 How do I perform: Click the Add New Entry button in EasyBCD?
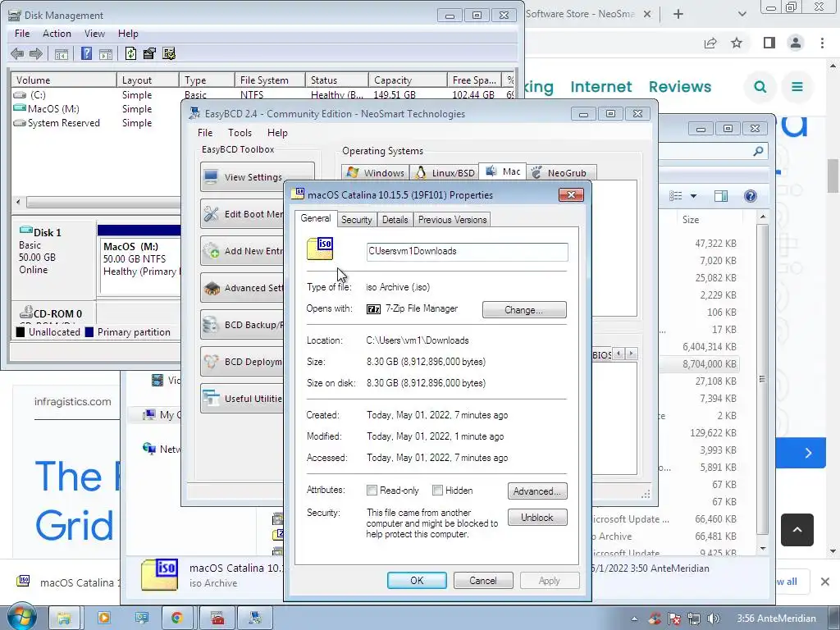[243, 251]
